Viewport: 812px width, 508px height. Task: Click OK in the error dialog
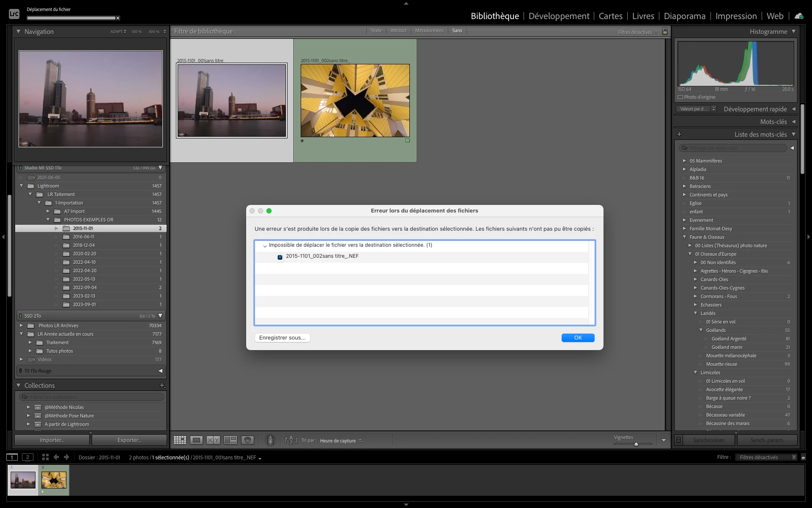[x=578, y=338]
